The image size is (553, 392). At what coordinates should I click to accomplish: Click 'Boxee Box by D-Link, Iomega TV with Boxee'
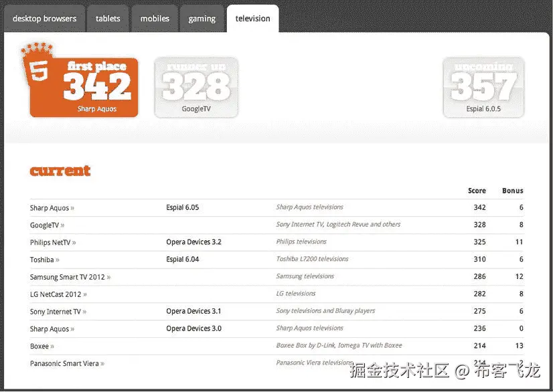coord(339,345)
